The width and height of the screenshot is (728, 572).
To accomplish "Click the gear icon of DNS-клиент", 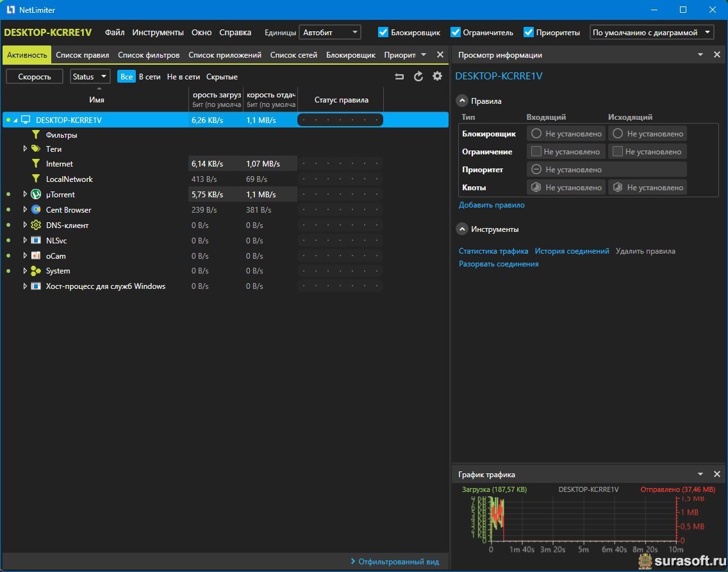I will point(36,225).
